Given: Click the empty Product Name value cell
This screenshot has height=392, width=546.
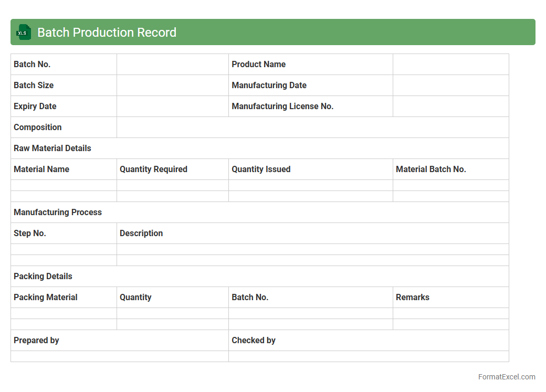Looking at the screenshot, I should 450,64.
